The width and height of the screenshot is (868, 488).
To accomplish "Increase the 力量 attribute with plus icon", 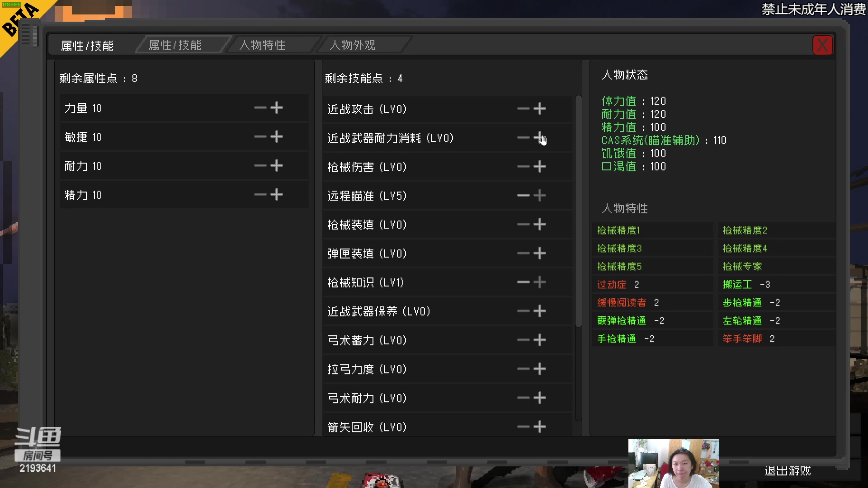I will [x=277, y=108].
